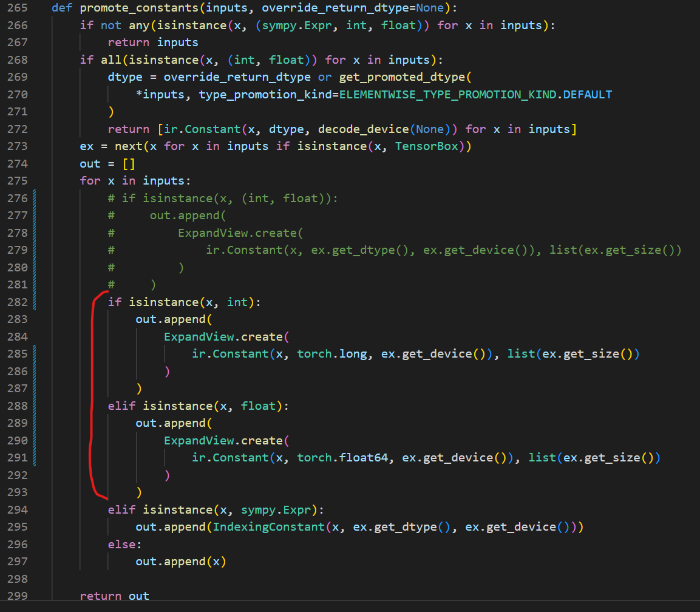Click torch.long on line 285
This screenshot has width=700, height=612.
click(x=331, y=354)
